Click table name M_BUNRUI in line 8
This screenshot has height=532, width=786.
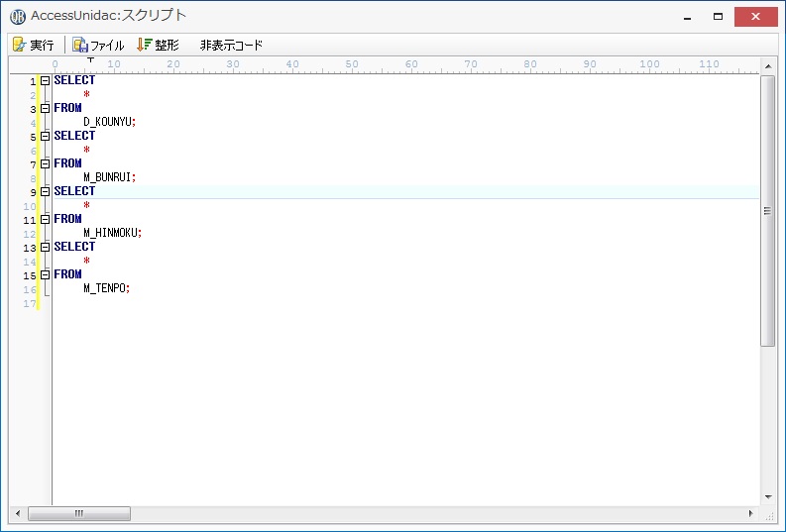[108, 177]
